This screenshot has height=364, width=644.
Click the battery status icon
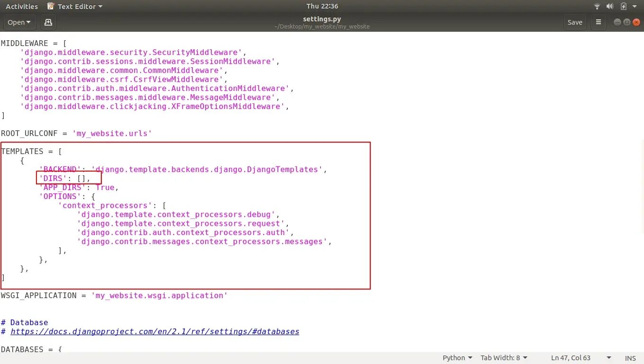(624, 6)
